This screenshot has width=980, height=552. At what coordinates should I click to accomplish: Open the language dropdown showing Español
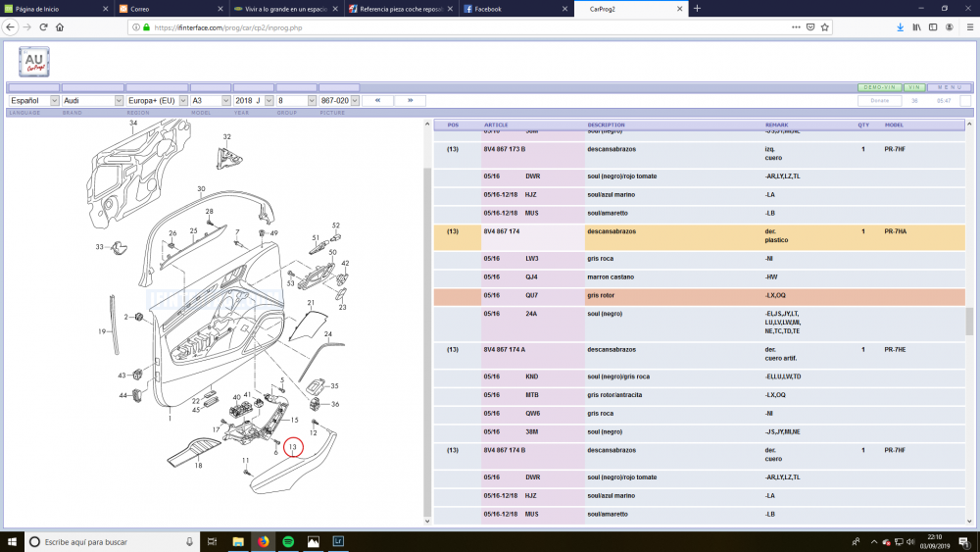point(33,101)
